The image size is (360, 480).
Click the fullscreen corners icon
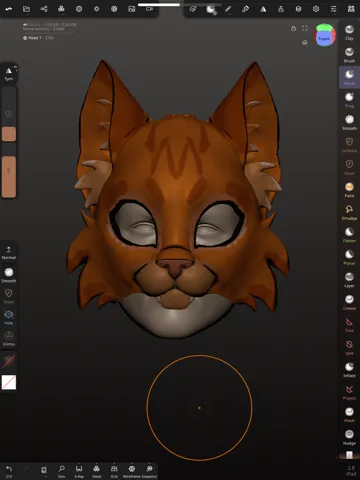click(305, 28)
